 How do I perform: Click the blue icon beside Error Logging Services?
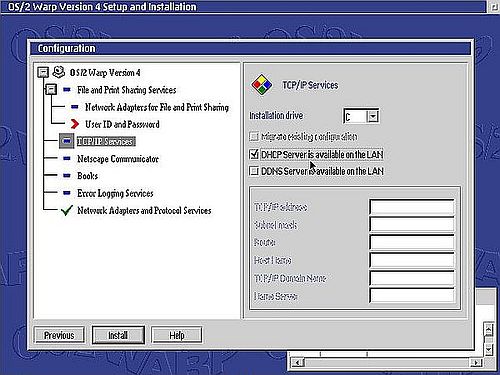pyautogui.click(x=67, y=193)
